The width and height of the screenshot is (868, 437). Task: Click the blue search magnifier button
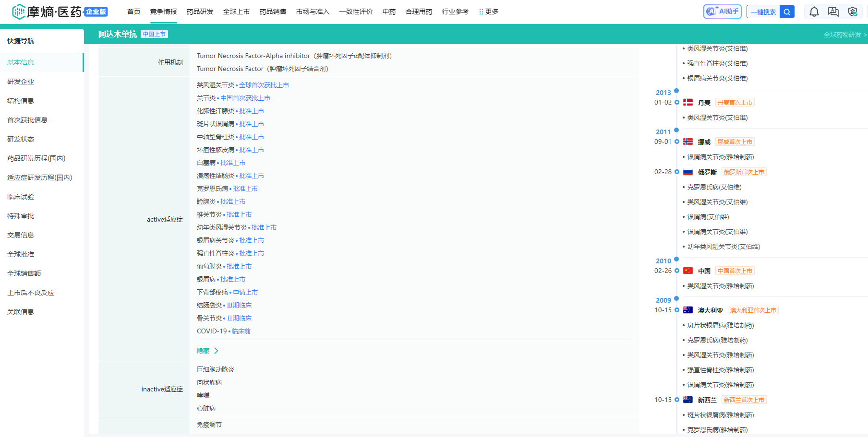(x=787, y=12)
